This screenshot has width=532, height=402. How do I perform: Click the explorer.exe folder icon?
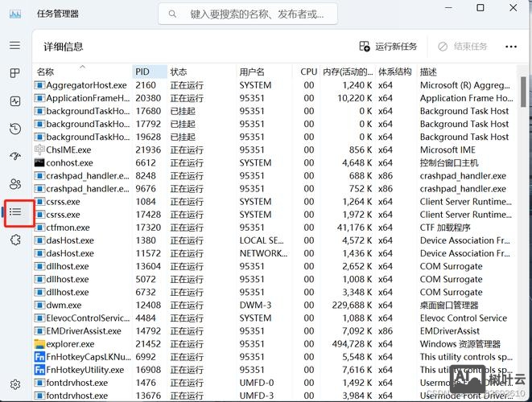(x=39, y=344)
